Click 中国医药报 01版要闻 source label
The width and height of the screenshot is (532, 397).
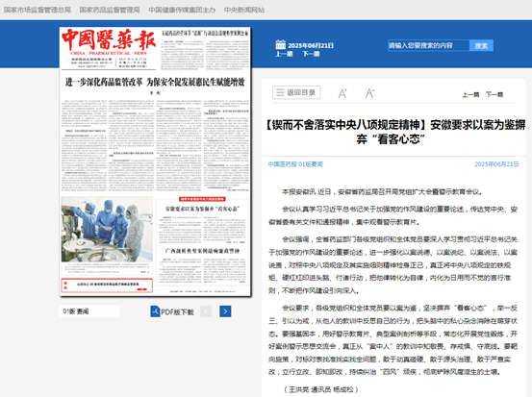tap(295, 164)
